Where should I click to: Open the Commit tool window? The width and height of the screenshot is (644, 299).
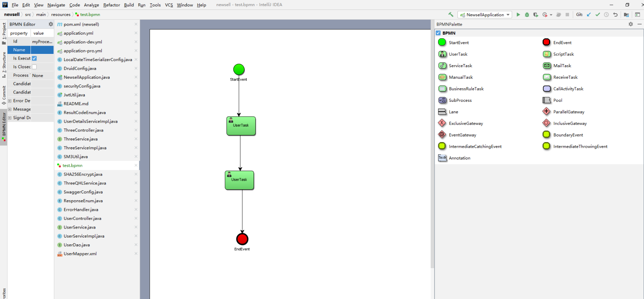pos(4,95)
